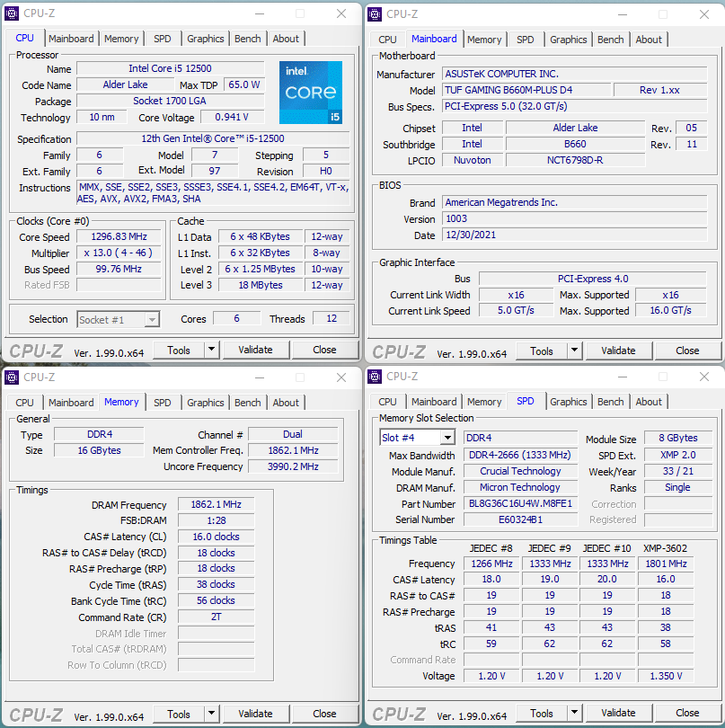Click the CPU-Z title icon in the Memory-tab window
Image resolution: width=725 pixels, height=728 pixels.
click(x=12, y=377)
